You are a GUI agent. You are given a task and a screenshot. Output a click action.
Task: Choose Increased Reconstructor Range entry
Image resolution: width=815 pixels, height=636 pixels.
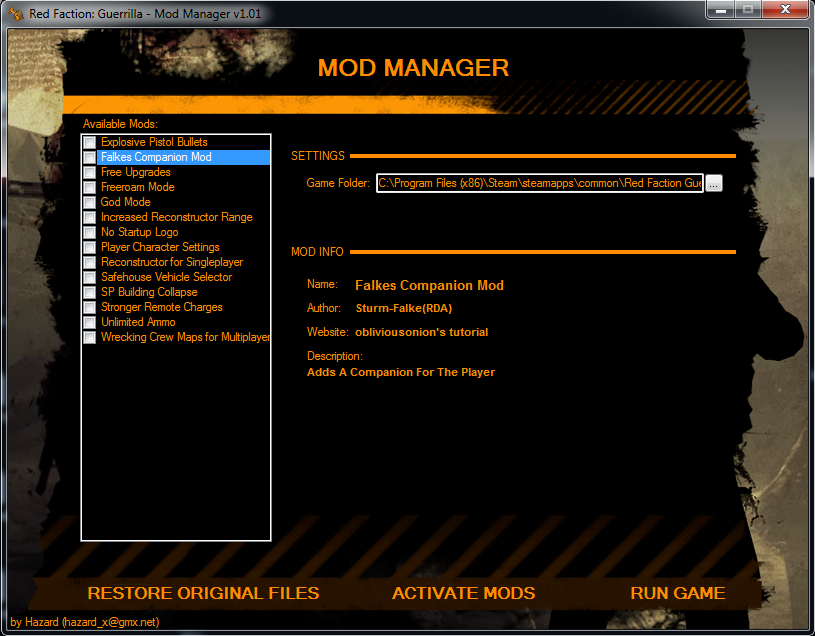[x=176, y=217]
